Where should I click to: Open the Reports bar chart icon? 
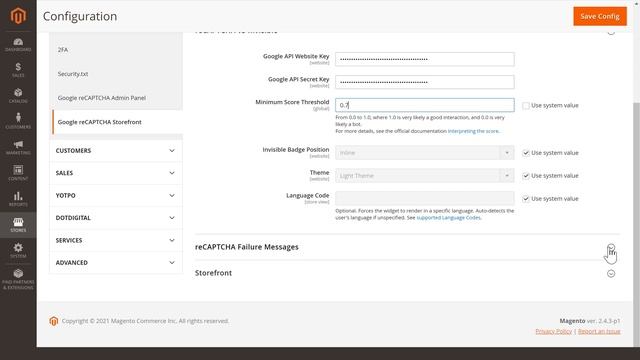tap(18, 199)
